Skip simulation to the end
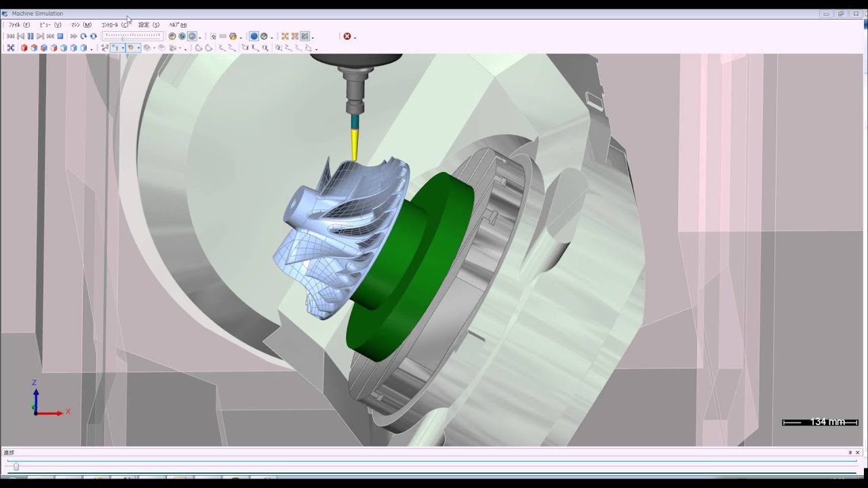 click(x=50, y=37)
